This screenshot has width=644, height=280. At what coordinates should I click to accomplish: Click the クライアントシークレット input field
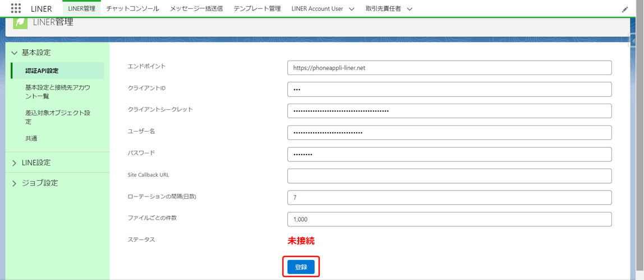click(x=449, y=111)
